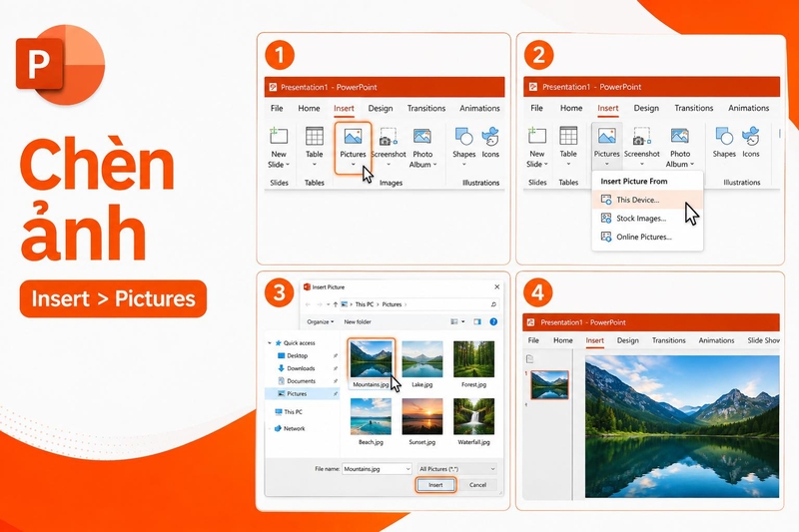Click Photo Album icon in panel 1 ribbon
Viewport: 799px width, 532px height.
click(x=422, y=137)
